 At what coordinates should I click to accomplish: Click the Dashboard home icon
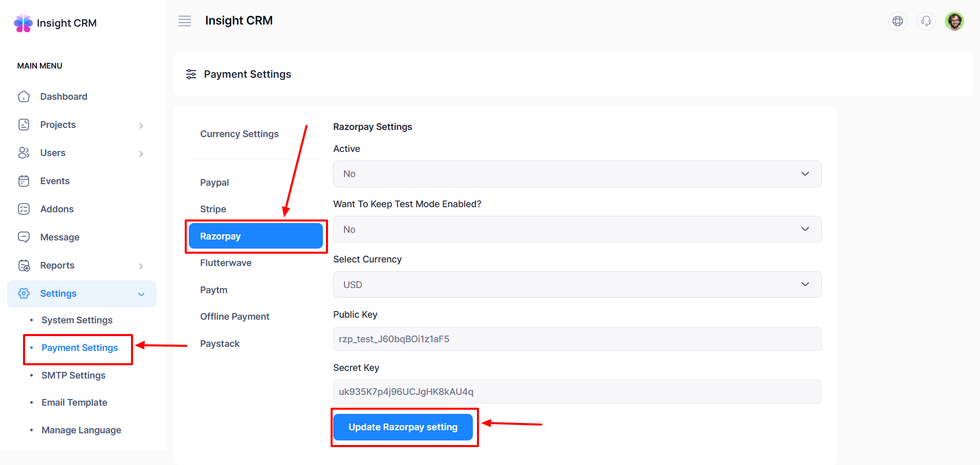pyautogui.click(x=24, y=97)
